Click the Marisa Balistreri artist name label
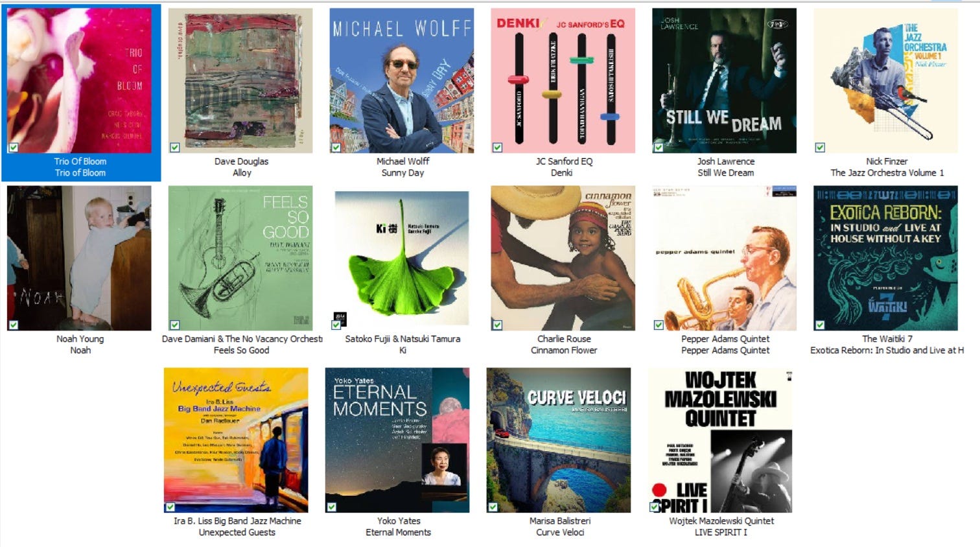The height and width of the screenshot is (547, 980). [x=560, y=521]
